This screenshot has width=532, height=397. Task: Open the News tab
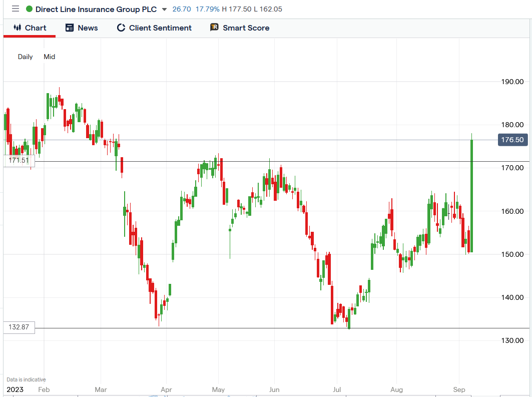[x=82, y=28]
